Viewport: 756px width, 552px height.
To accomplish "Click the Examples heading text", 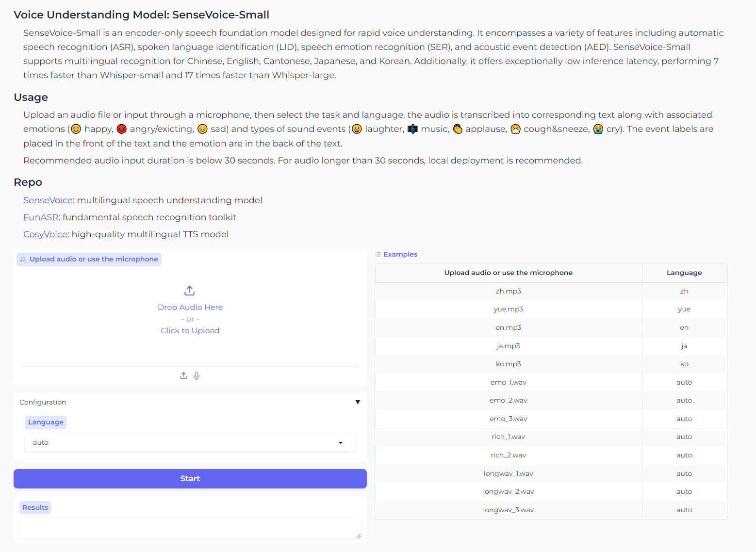I will [400, 254].
